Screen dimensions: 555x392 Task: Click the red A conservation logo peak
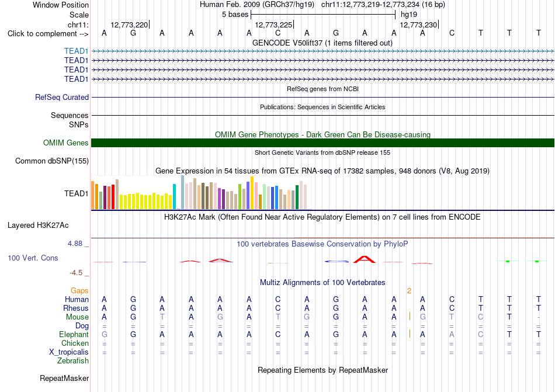(x=365, y=259)
